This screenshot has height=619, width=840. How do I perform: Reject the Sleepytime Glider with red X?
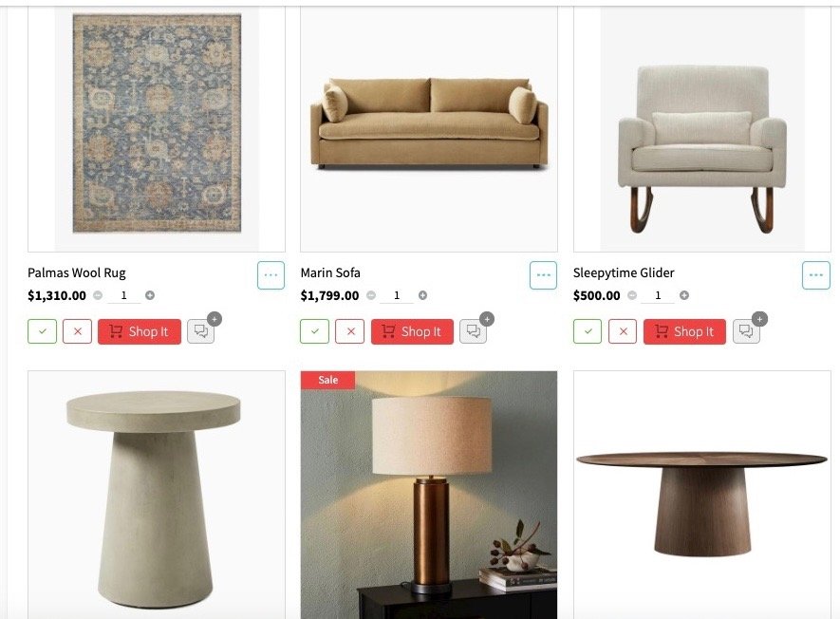tap(623, 331)
